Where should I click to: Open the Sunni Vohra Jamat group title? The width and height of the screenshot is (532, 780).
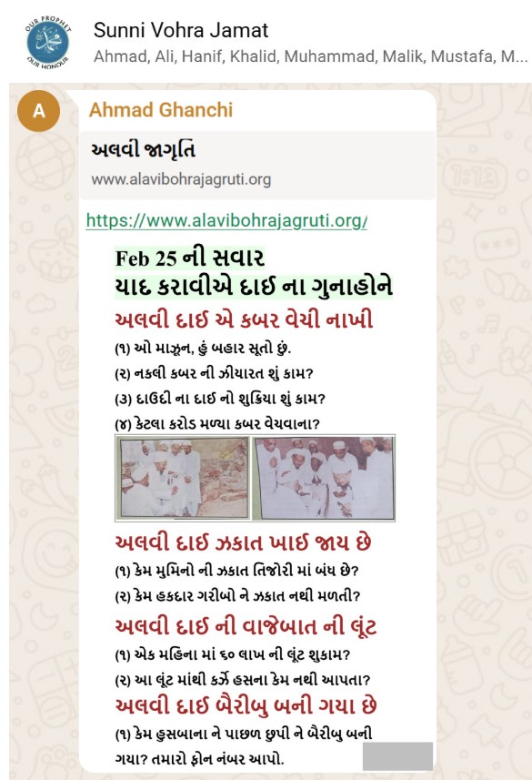tap(180, 30)
